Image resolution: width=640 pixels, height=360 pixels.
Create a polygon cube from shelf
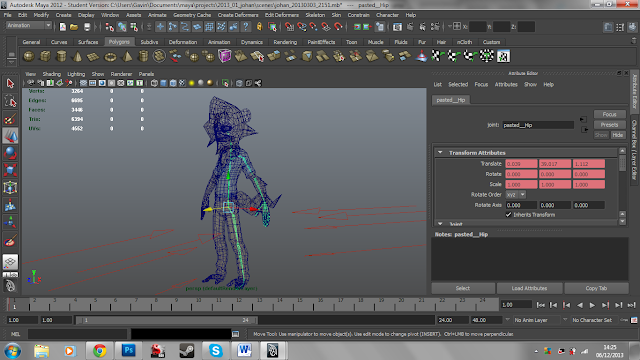[45, 56]
